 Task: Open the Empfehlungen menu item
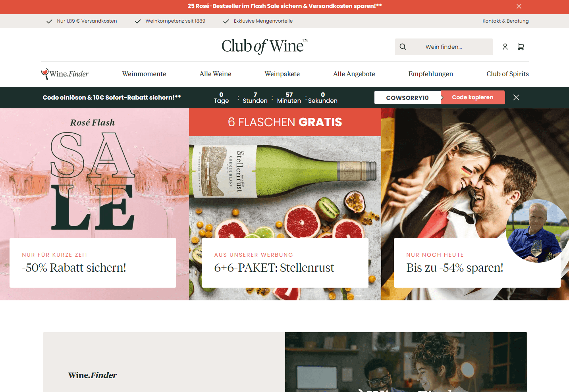pos(431,74)
